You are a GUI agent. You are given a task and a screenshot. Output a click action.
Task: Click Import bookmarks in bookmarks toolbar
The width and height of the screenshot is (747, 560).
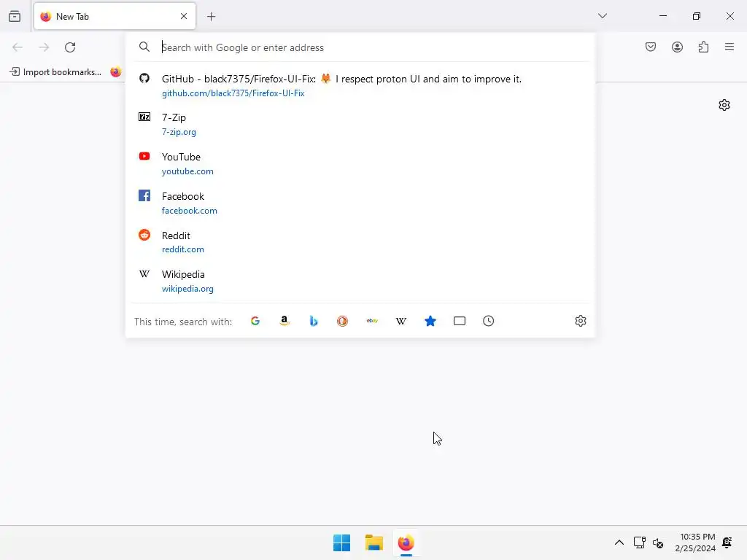[55, 72]
